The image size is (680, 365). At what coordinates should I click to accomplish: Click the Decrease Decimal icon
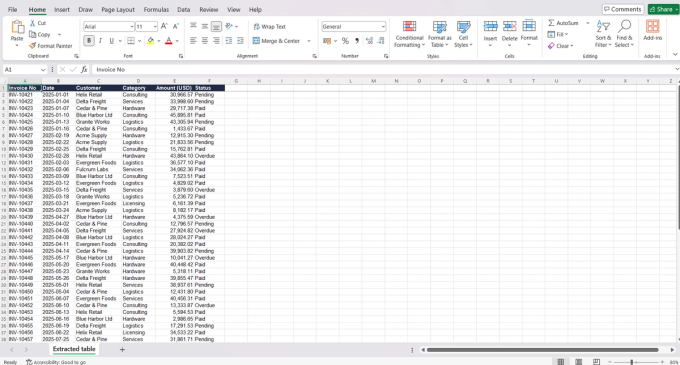point(381,41)
